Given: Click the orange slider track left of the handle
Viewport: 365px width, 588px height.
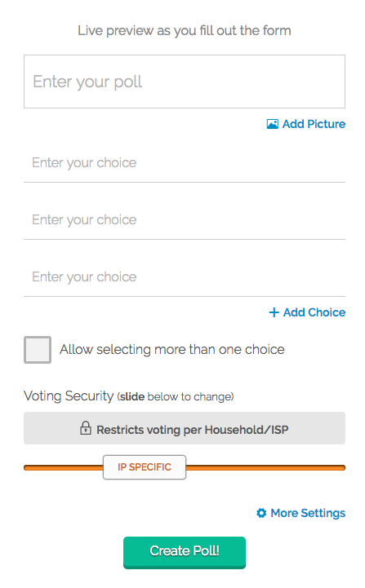Looking at the screenshot, I should coord(64,467).
